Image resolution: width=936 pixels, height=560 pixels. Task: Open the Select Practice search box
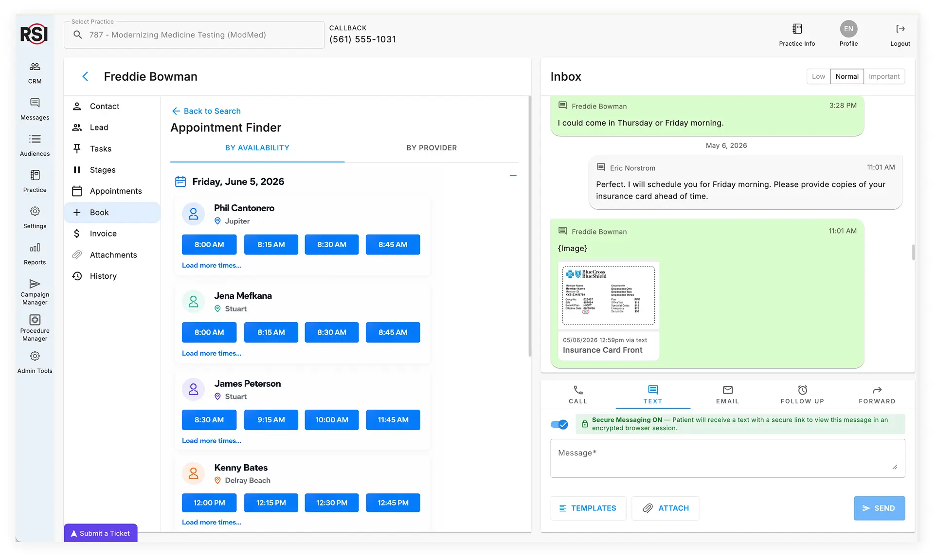tap(194, 35)
